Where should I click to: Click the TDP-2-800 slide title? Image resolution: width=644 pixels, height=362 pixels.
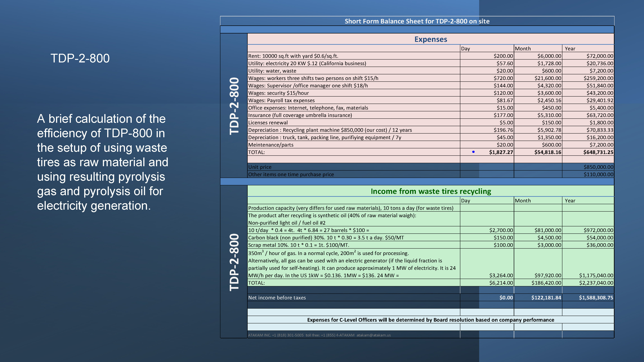point(80,58)
